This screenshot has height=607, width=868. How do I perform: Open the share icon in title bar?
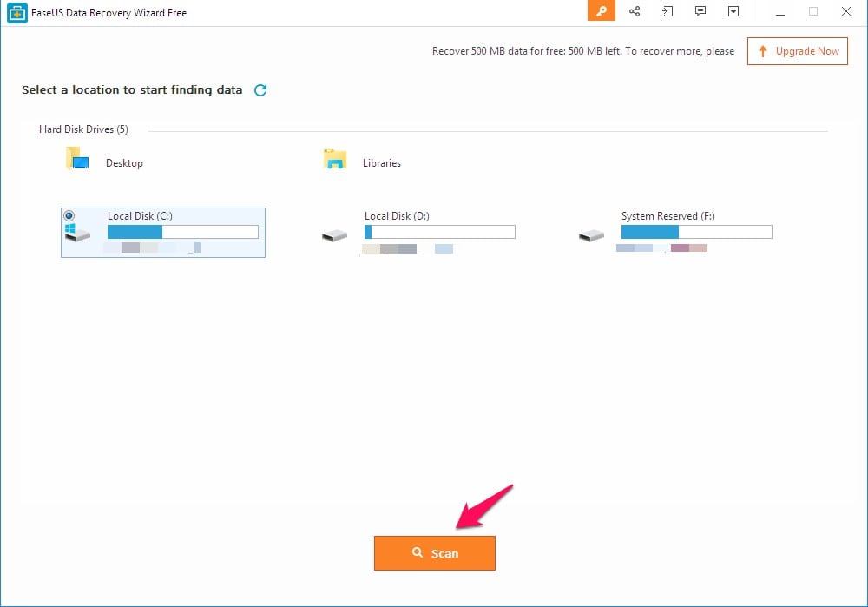635,11
